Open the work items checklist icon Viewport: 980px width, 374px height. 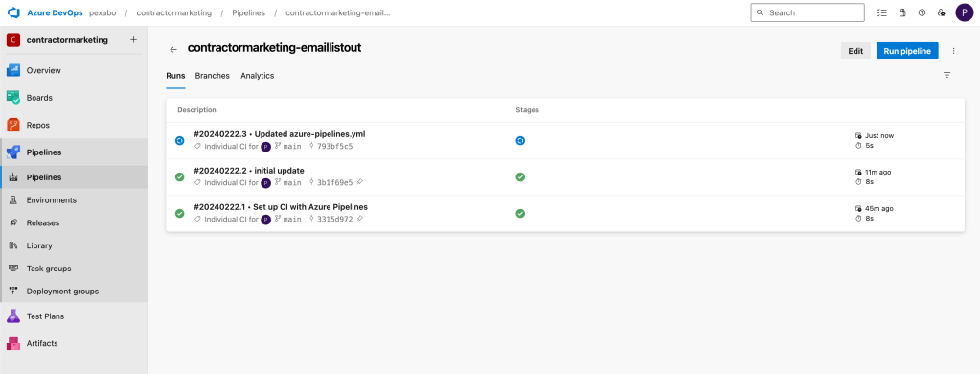point(882,12)
